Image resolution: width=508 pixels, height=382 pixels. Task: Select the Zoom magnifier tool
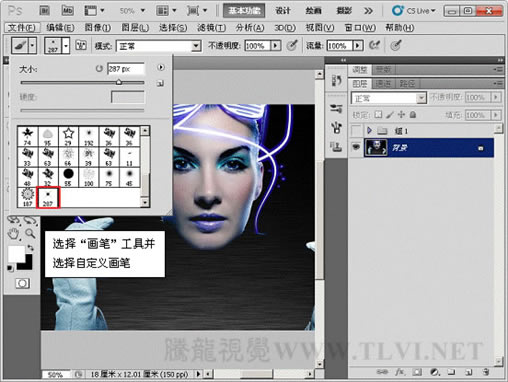(30, 234)
